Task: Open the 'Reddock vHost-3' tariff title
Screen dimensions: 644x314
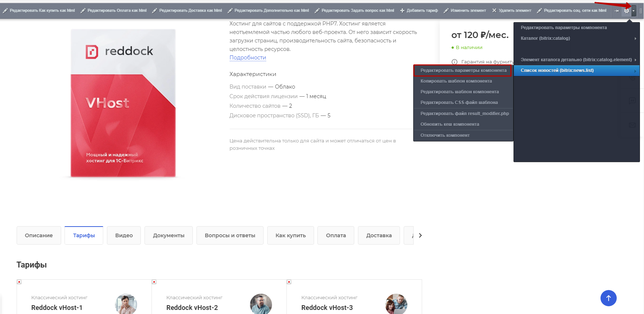Action: tap(327, 308)
